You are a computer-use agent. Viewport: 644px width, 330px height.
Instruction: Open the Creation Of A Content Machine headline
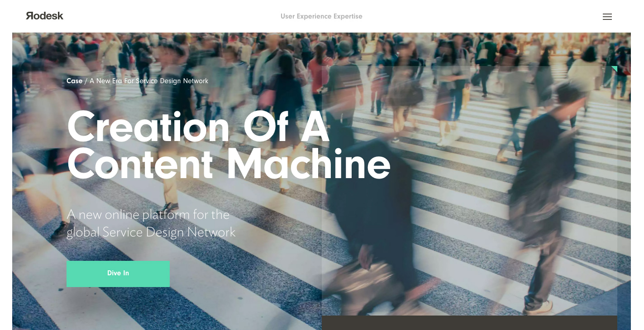229,146
